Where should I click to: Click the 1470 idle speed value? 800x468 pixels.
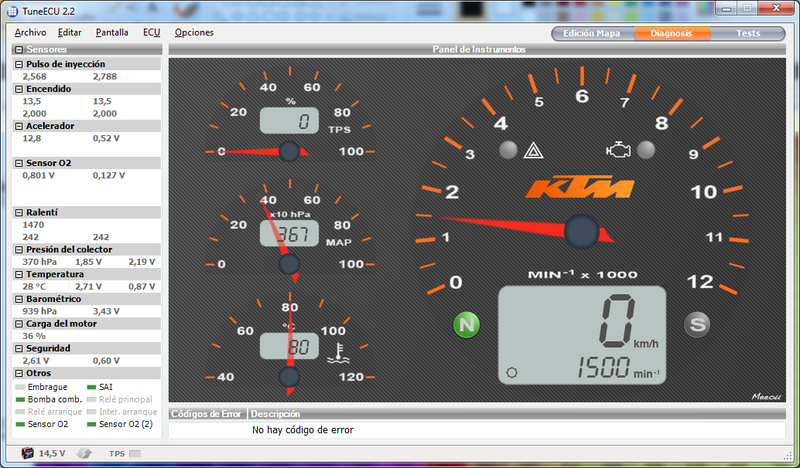(x=33, y=225)
